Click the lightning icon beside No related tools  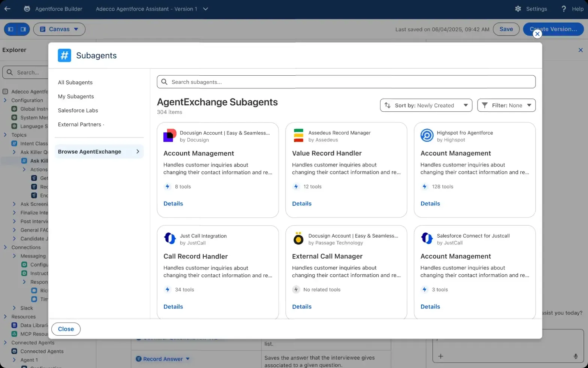click(296, 290)
